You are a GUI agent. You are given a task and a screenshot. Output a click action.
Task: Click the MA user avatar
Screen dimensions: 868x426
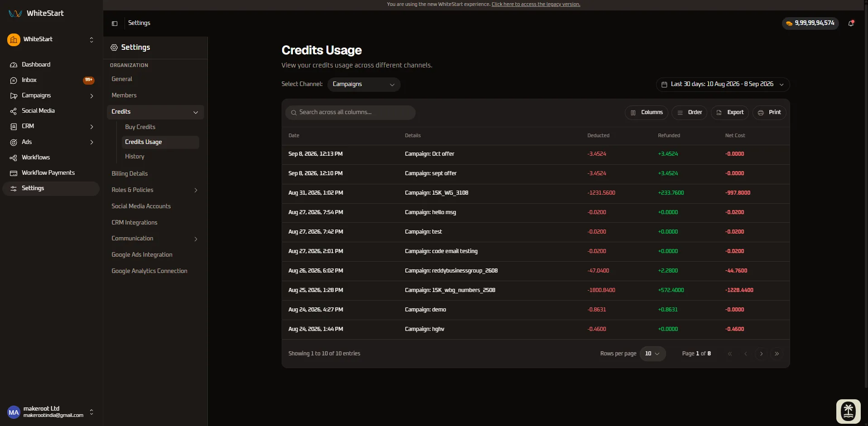(14, 412)
